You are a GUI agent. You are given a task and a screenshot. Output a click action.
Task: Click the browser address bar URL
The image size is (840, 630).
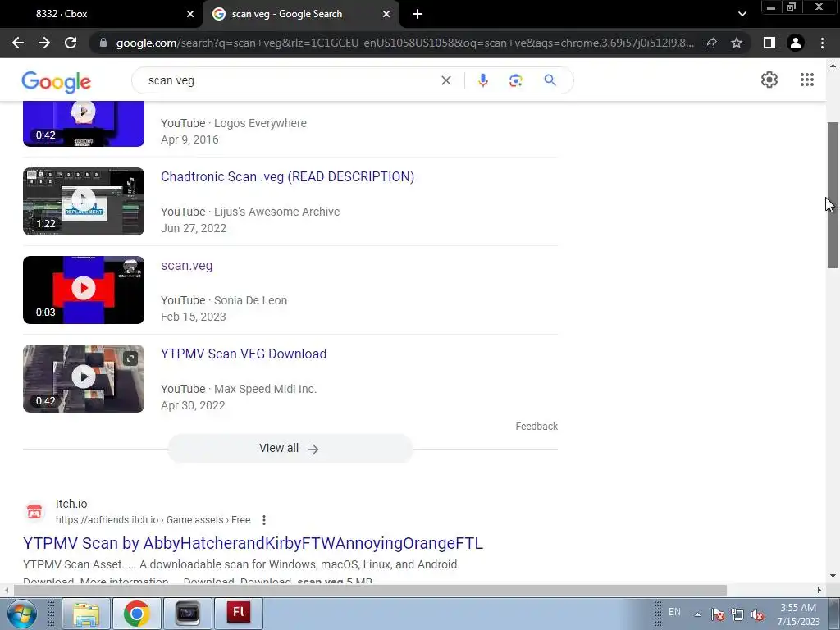tap(404, 43)
